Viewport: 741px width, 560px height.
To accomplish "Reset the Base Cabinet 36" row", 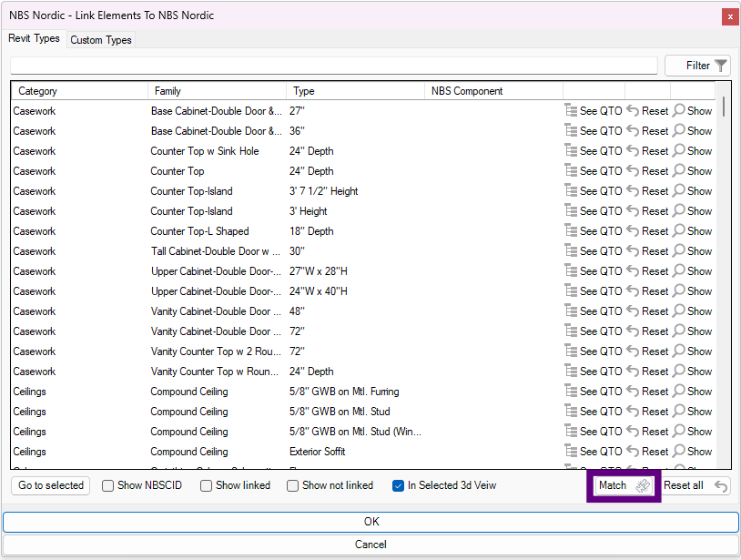I will [x=647, y=131].
